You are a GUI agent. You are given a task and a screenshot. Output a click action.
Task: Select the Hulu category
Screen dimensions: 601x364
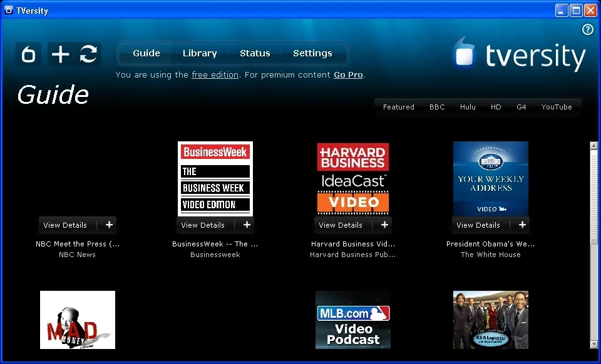tap(468, 107)
